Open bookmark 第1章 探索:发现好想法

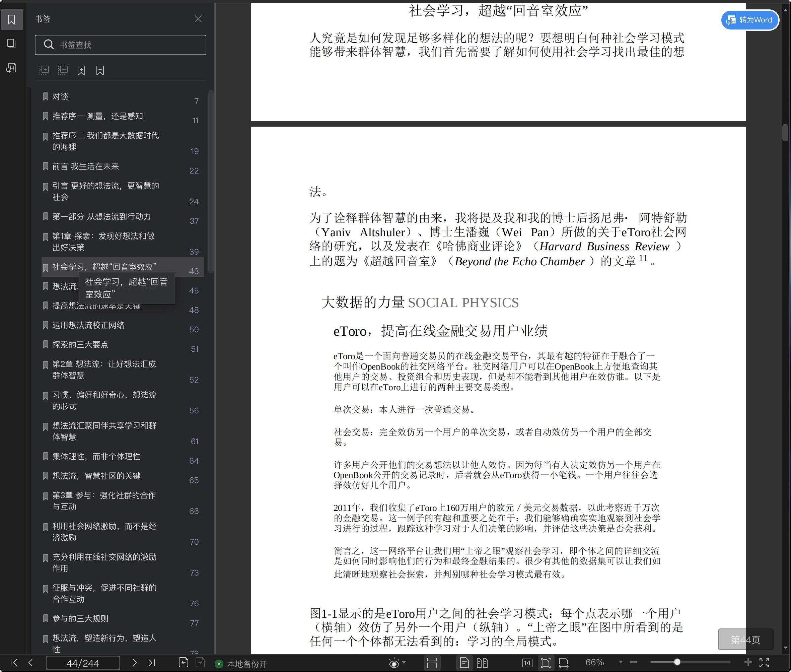[x=123, y=242]
